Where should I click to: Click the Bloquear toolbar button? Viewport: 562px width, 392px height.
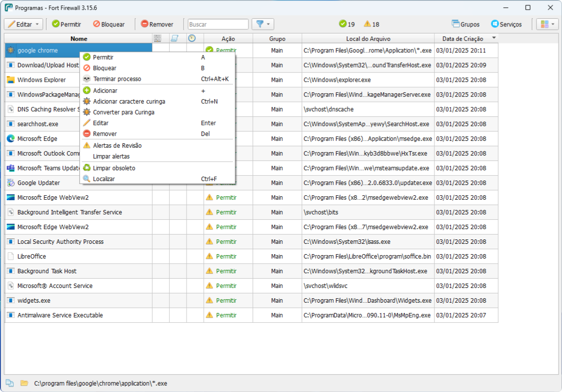coord(109,25)
